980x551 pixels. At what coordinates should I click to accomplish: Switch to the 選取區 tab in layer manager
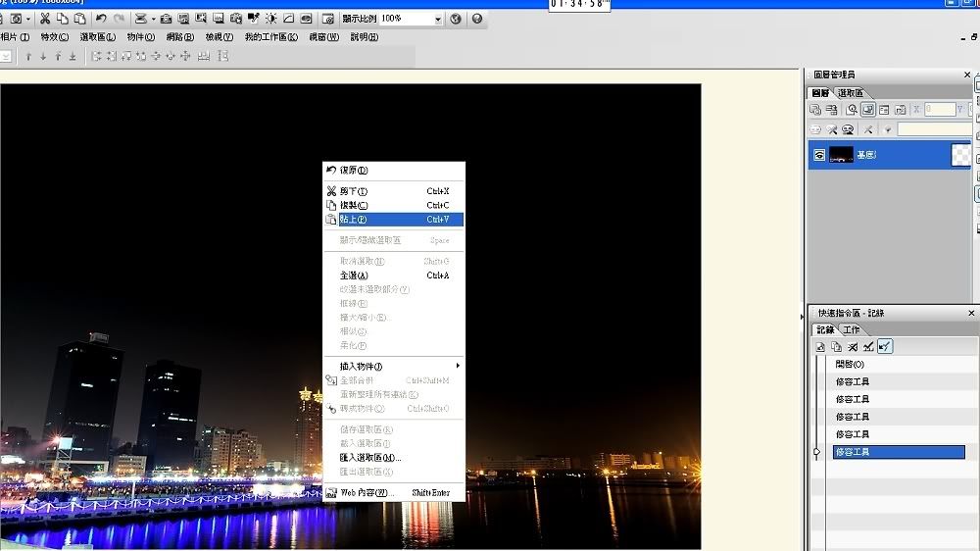[851, 93]
